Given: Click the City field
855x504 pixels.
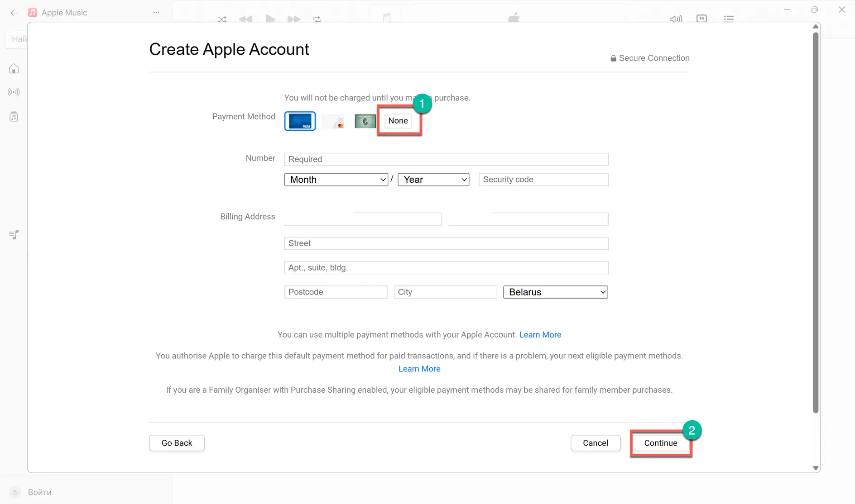Looking at the screenshot, I should 446,292.
